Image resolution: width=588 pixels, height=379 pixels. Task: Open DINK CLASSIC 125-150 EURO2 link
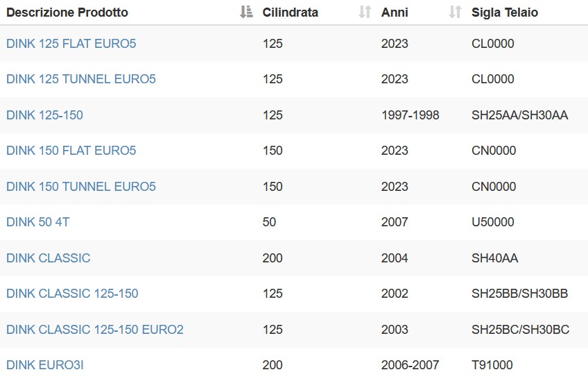point(95,330)
